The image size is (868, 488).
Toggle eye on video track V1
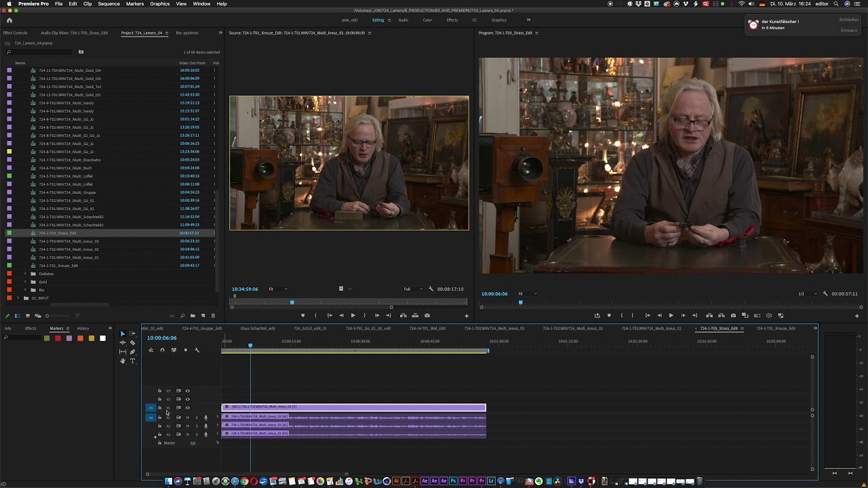tap(188, 407)
